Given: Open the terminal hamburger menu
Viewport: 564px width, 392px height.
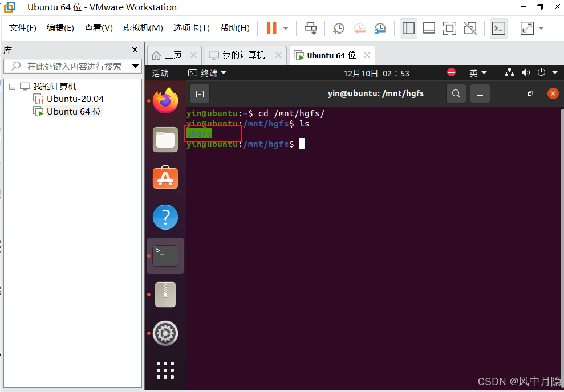Looking at the screenshot, I should click(x=480, y=94).
